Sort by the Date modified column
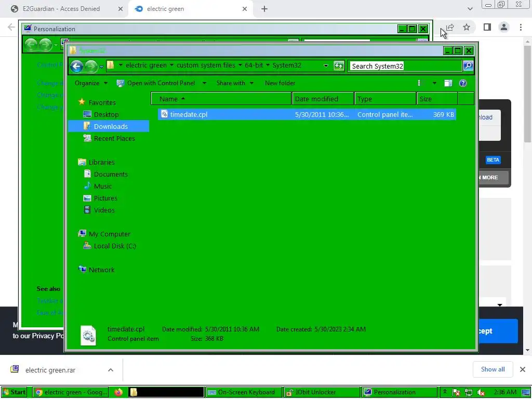This screenshot has height=399, width=532. pyautogui.click(x=323, y=99)
